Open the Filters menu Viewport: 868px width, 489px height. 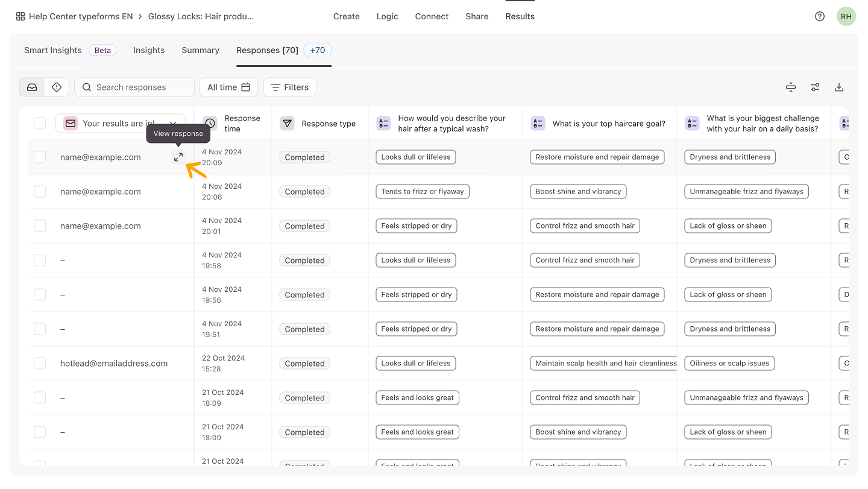tap(290, 87)
